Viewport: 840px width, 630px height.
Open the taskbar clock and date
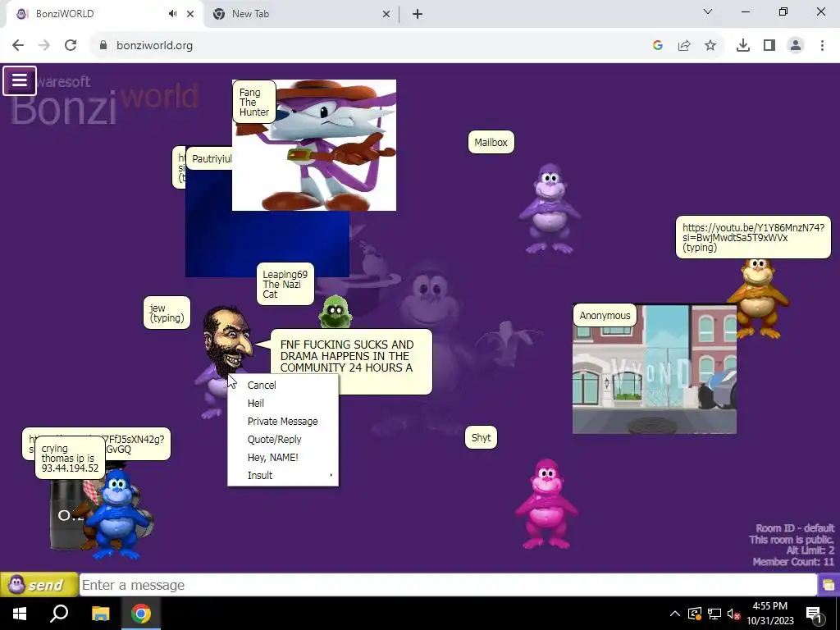pos(769,614)
